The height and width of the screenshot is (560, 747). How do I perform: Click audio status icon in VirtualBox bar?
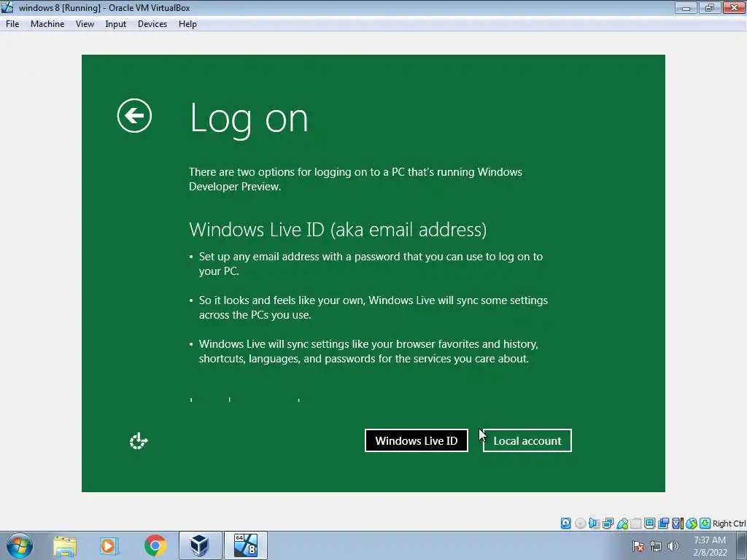[594, 524]
